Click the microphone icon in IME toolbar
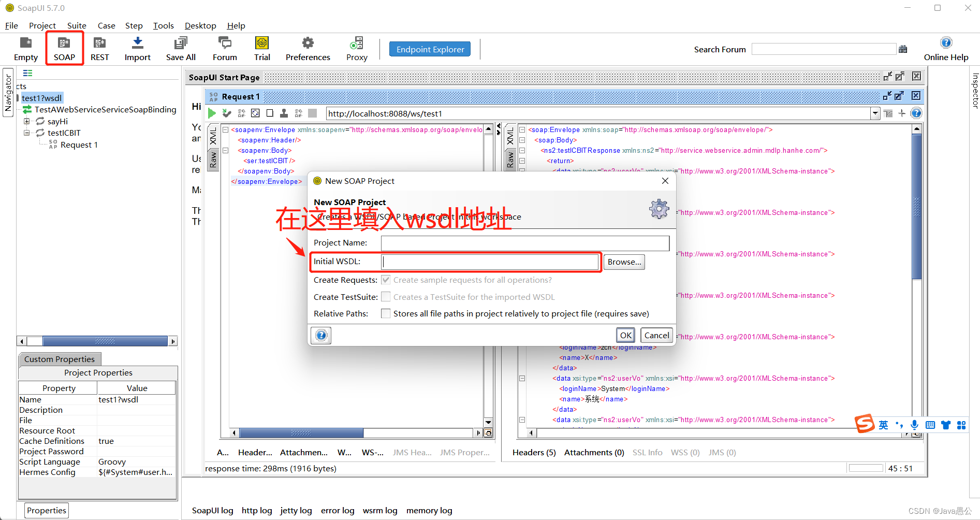 [x=915, y=425]
